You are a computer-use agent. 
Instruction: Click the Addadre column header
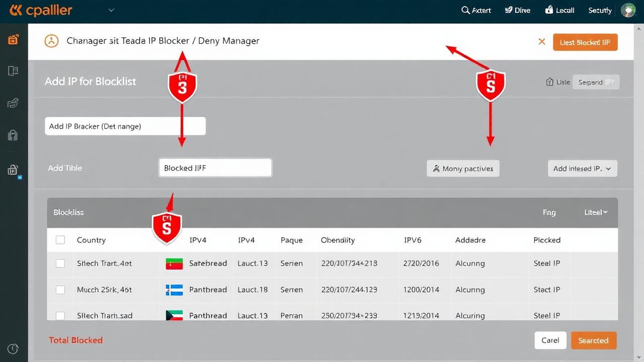pyautogui.click(x=470, y=240)
